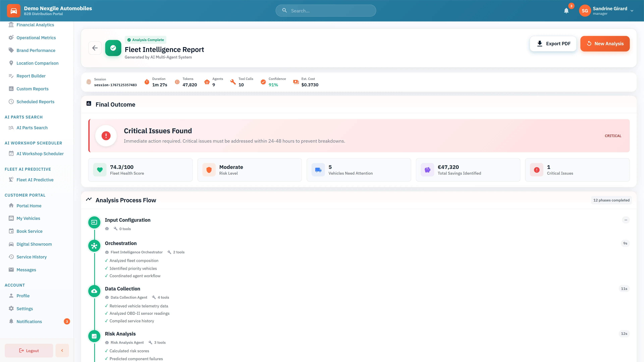This screenshot has height=362, width=644.
Task: Open Notifications showing 3 alerts
Action: (29, 322)
